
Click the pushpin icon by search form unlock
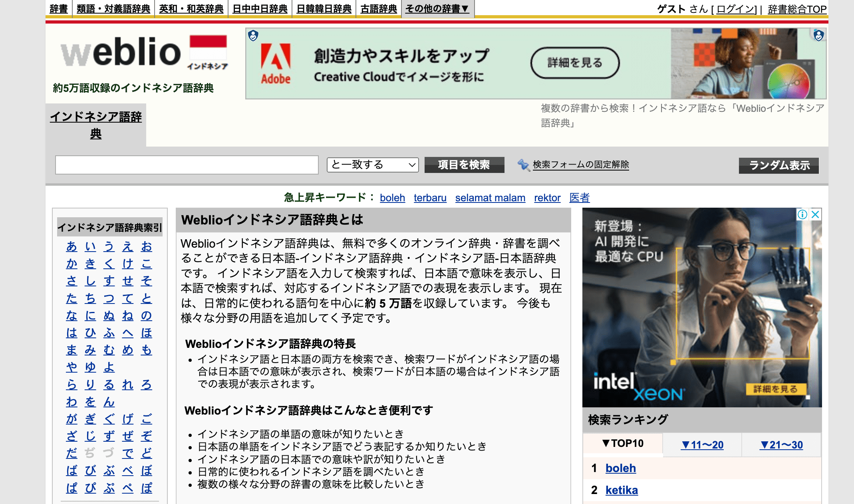[x=523, y=165]
